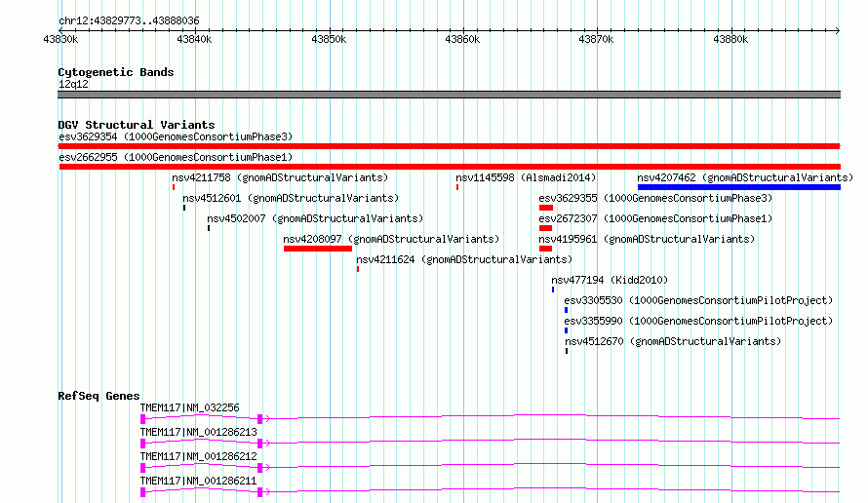The height and width of the screenshot is (503, 868).
Task: Select the nsv4211758 gnomAD variant label
Action: click(x=280, y=177)
